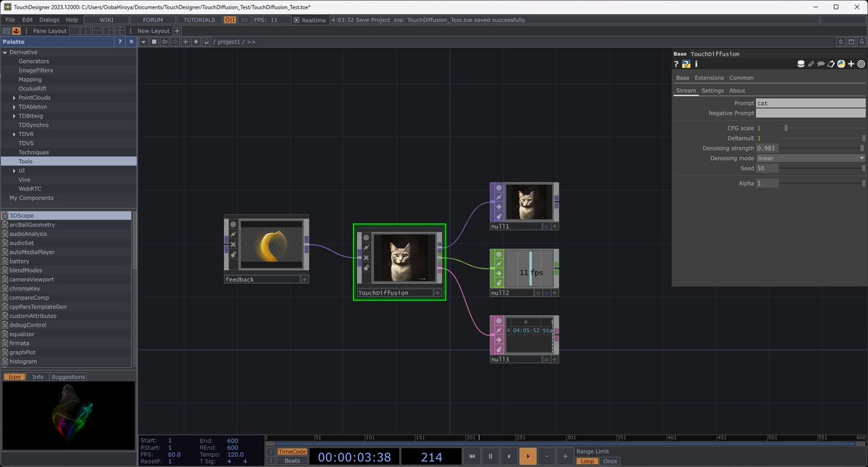Open the comment bubble icon in parameters

click(821, 64)
